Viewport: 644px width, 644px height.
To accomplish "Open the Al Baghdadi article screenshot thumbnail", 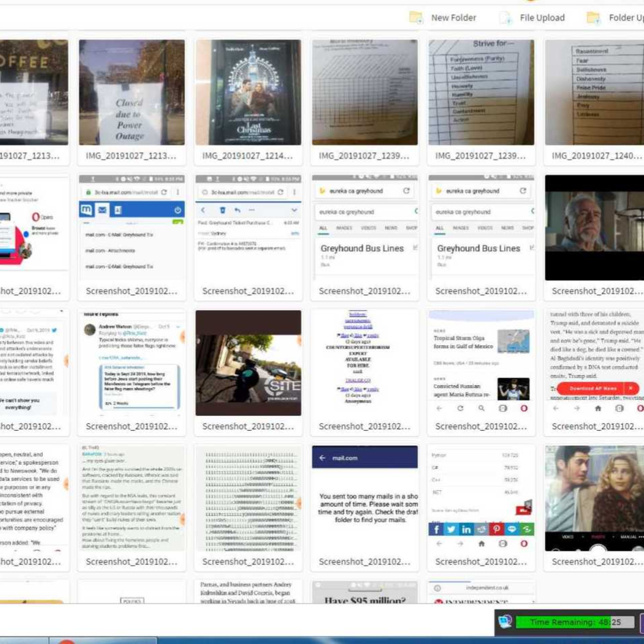I will point(594,363).
